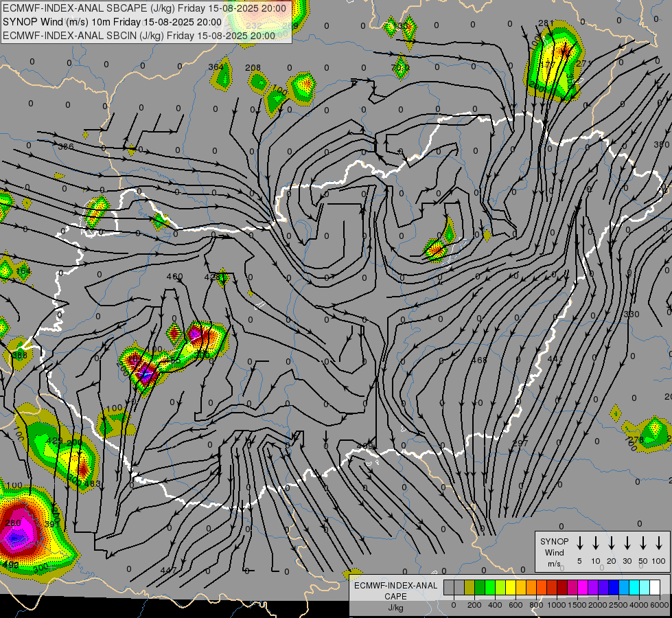Pick the pure yellow swatch in CAPE legend
672x618 pixels.
pos(511,587)
